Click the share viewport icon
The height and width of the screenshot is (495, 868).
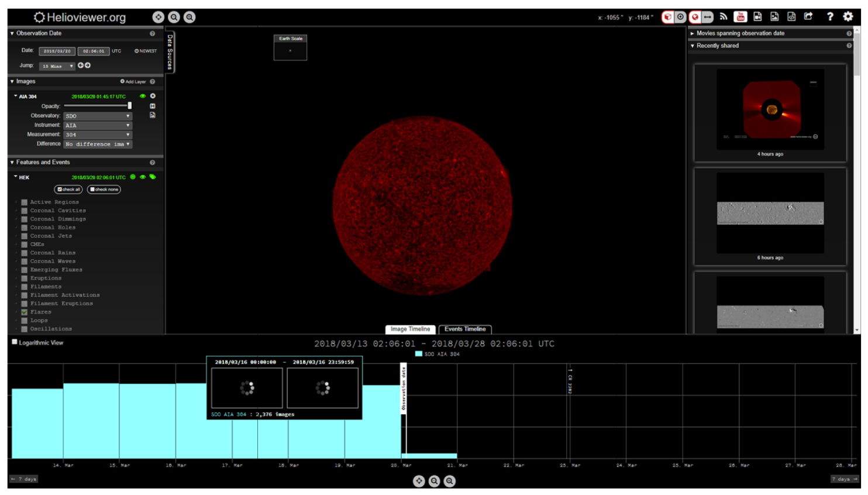808,17
